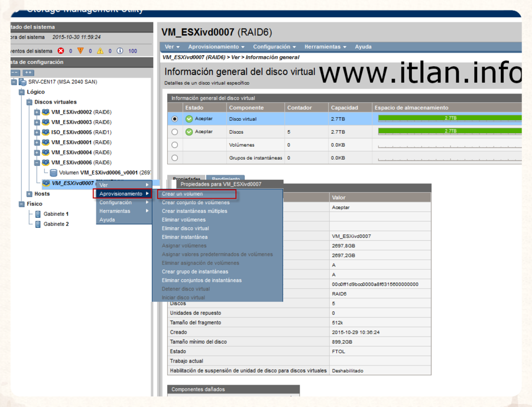Click the yellow warning events icon
This screenshot has height=407, width=532.
pyautogui.click(x=80, y=51)
